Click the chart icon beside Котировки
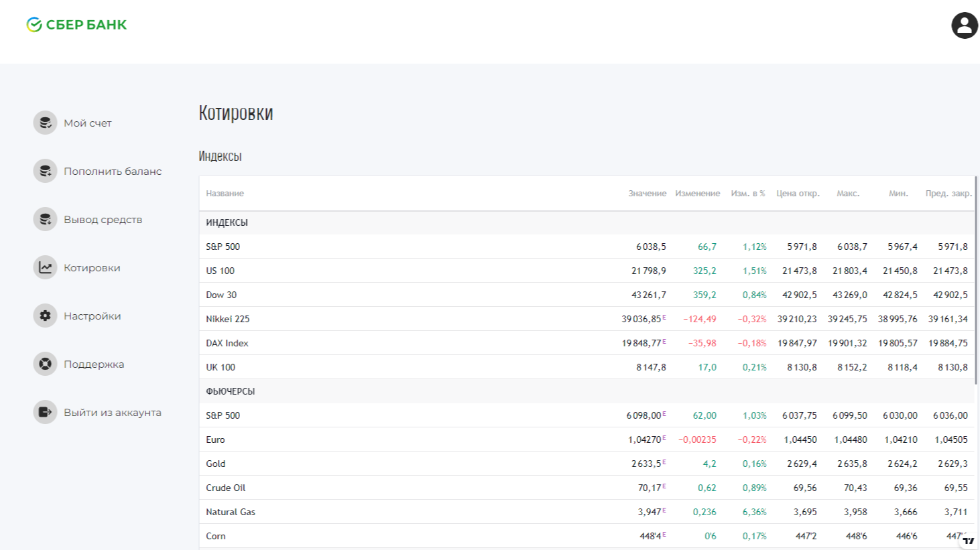 [x=45, y=267]
